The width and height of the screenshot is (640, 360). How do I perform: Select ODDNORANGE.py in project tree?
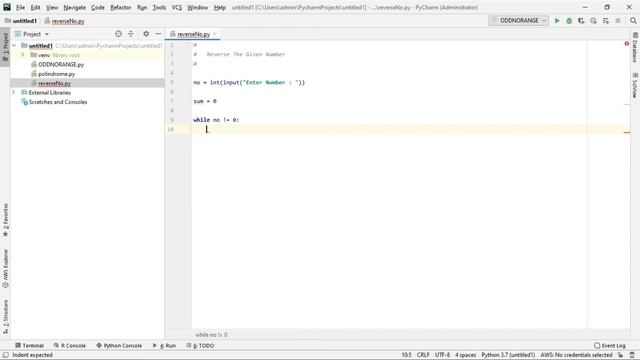click(61, 64)
